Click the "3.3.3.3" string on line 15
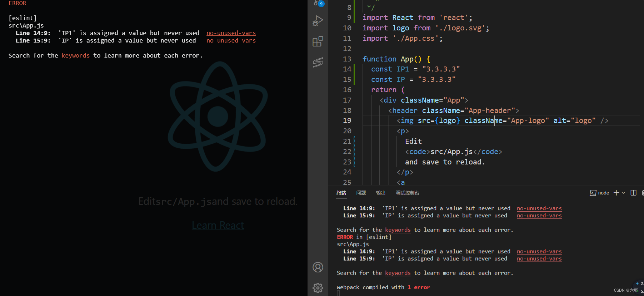The height and width of the screenshot is (296, 644). click(x=437, y=79)
